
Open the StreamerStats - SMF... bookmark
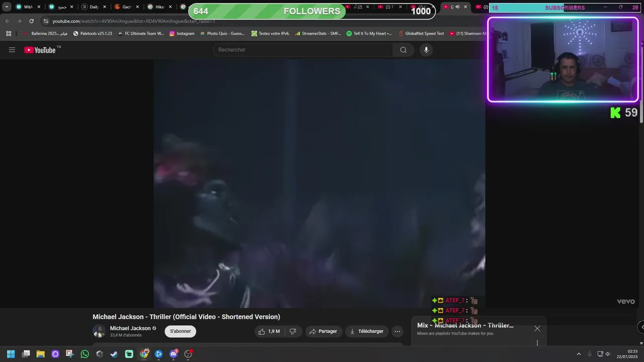(x=318, y=34)
